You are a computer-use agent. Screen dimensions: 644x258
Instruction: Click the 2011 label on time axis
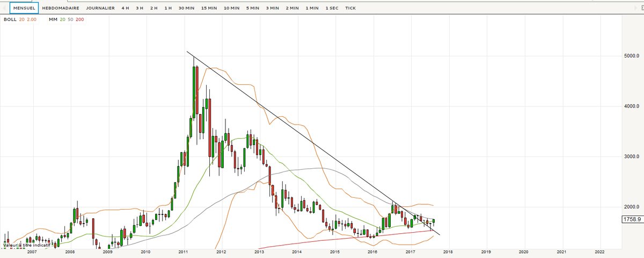coord(183,252)
